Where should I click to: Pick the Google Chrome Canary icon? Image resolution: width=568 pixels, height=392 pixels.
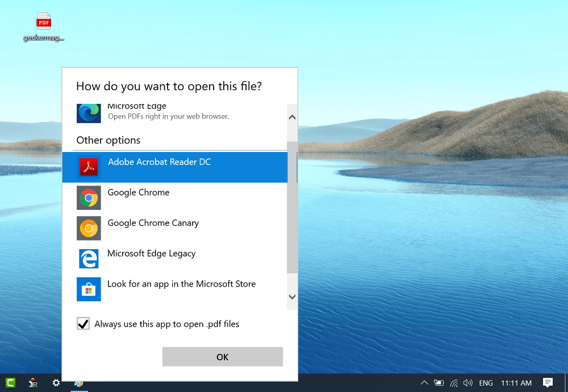pyautogui.click(x=89, y=228)
